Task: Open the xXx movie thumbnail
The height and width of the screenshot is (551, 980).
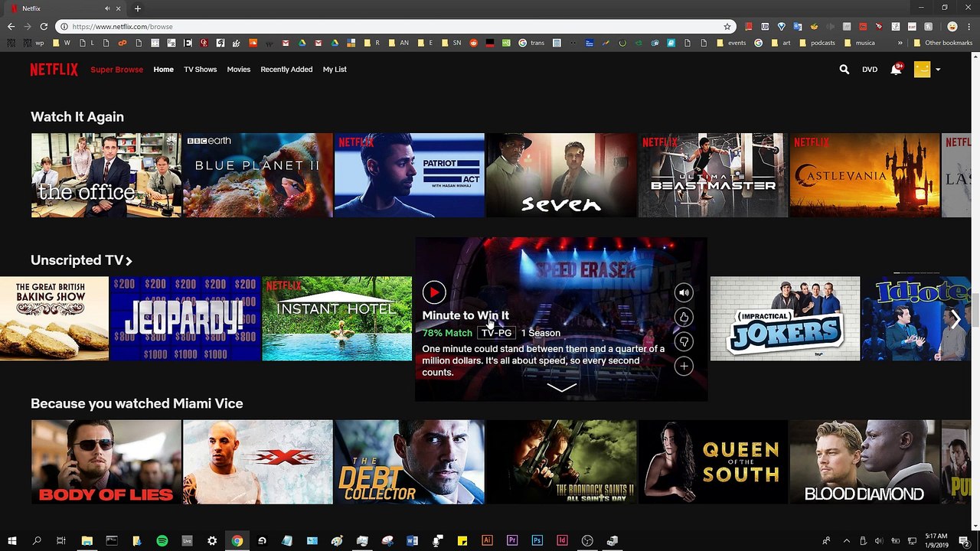Action: [257, 462]
